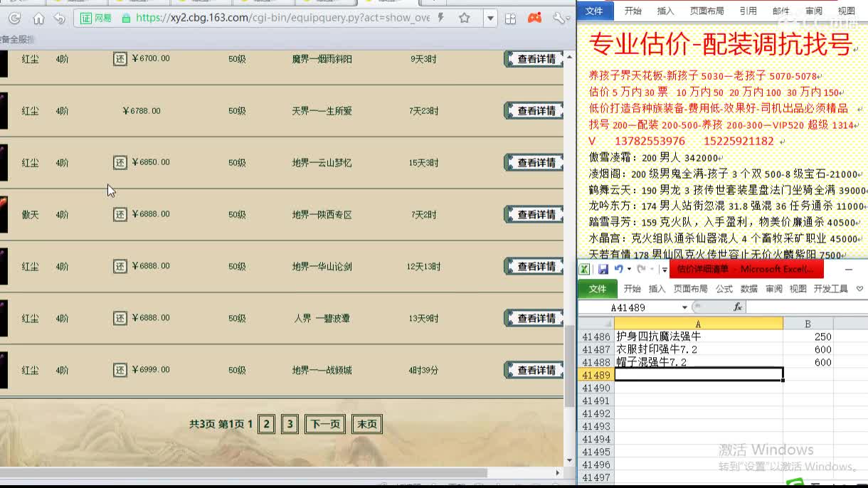This screenshot has width=868, height=488.
Task: Open Excel name box dropdown arrow
Action: pos(684,307)
